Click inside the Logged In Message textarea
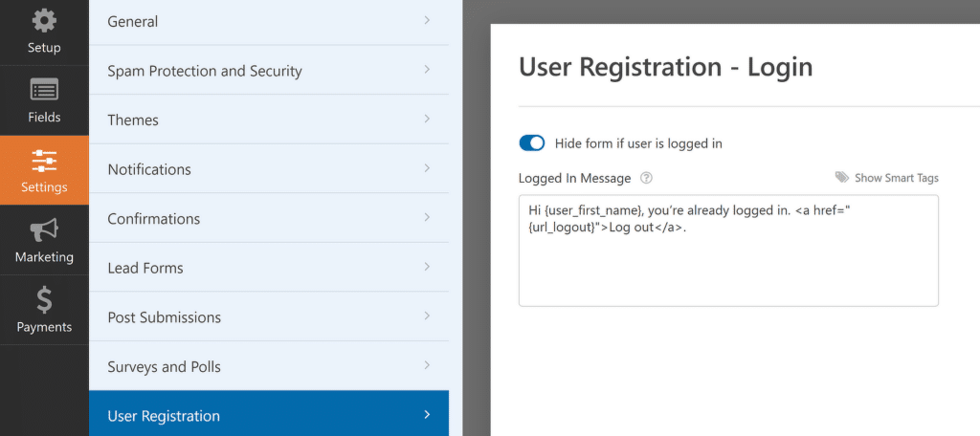 click(728, 251)
